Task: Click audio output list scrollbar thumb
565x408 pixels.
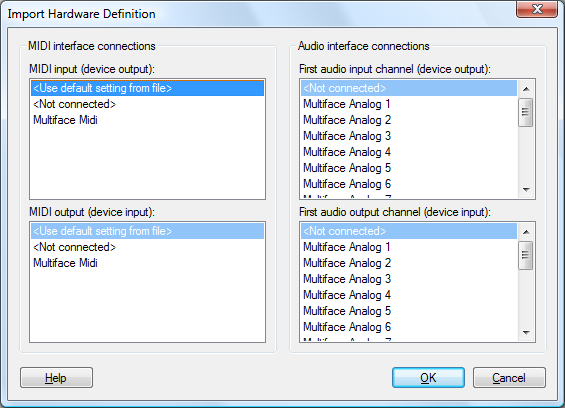Action: coord(526,255)
